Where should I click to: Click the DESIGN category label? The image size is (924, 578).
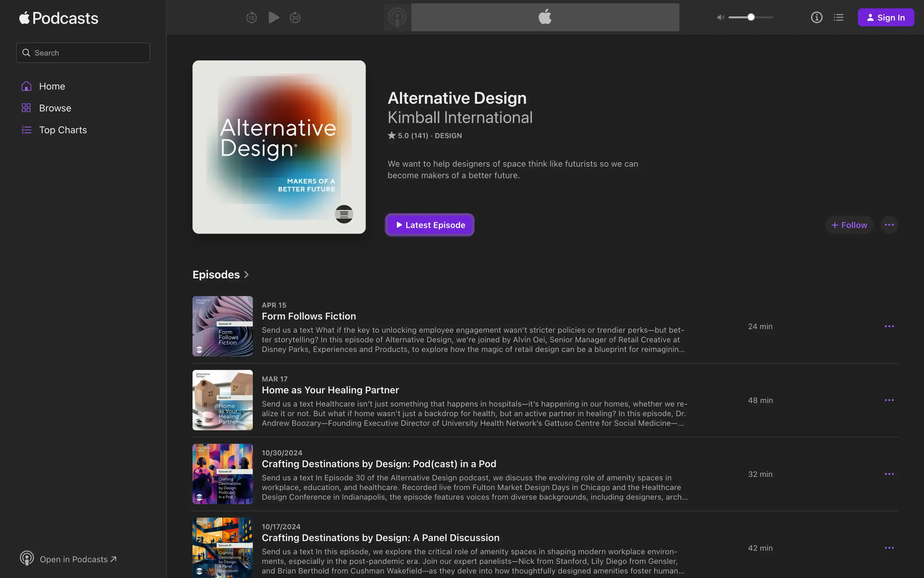pyautogui.click(x=448, y=136)
